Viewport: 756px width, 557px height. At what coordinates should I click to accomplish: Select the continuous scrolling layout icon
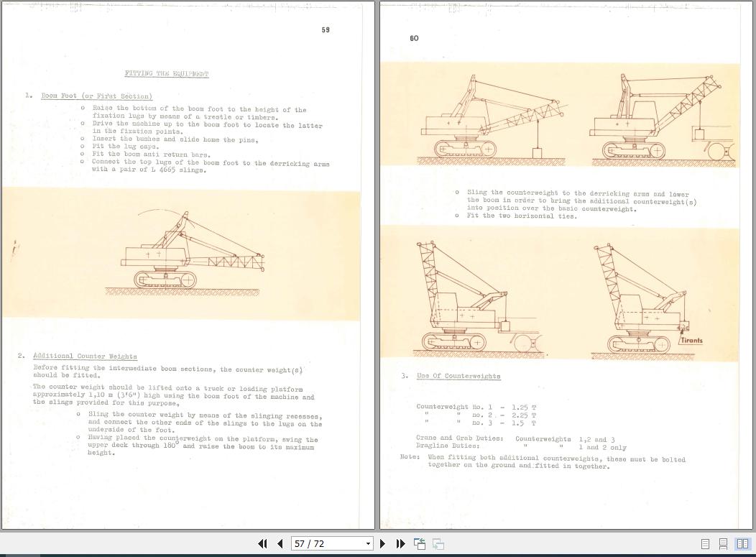coord(722,543)
